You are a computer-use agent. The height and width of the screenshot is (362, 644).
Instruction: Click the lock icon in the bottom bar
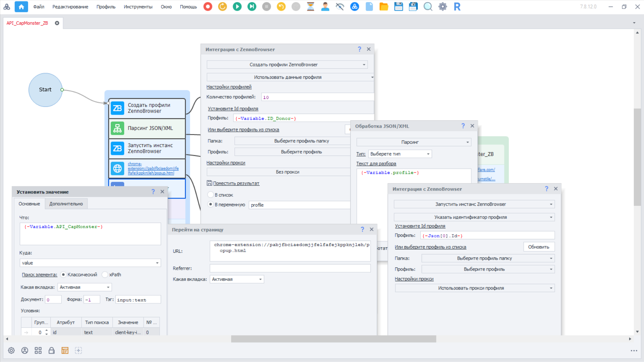(51, 351)
